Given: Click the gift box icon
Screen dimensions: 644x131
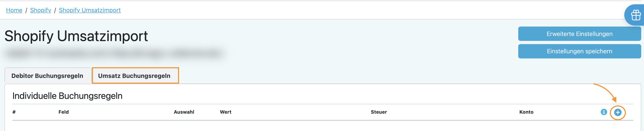Looking at the screenshot, I should pos(636,15).
